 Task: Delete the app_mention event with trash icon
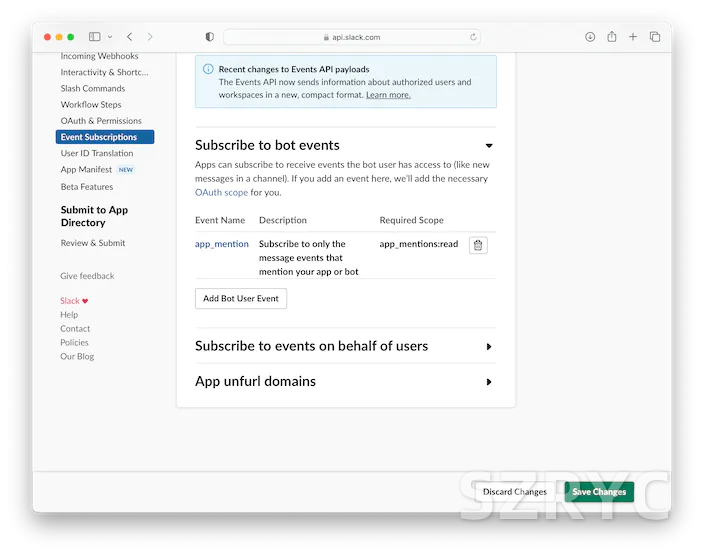point(478,245)
